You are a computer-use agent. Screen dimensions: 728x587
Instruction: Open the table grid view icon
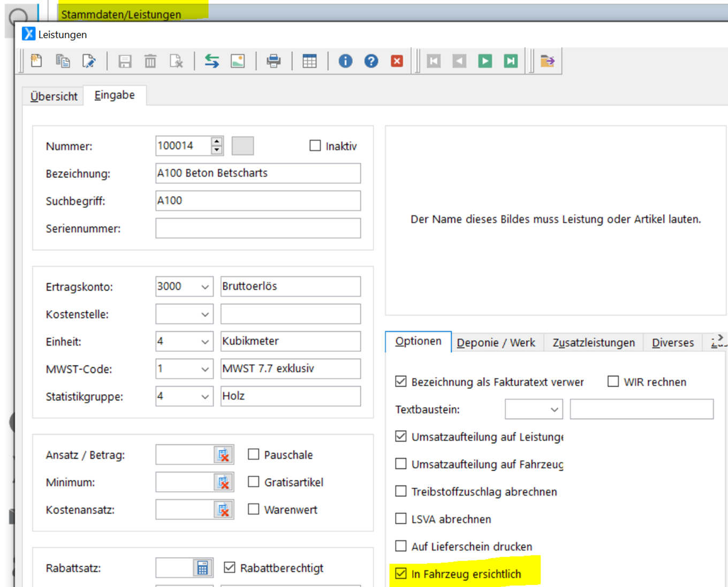click(x=309, y=61)
